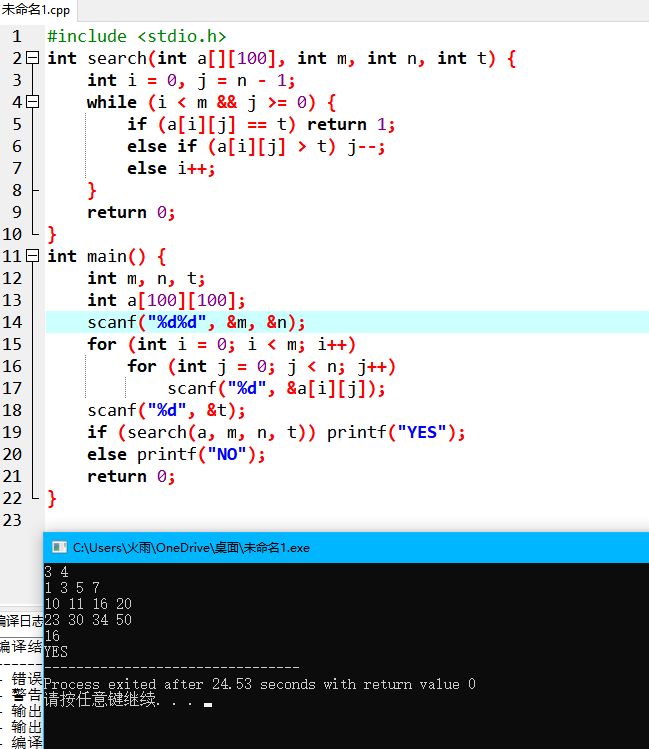This screenshot has height=749, width=649.
Task: Click 'return 0;' on line 21
Action: (131, 476)
